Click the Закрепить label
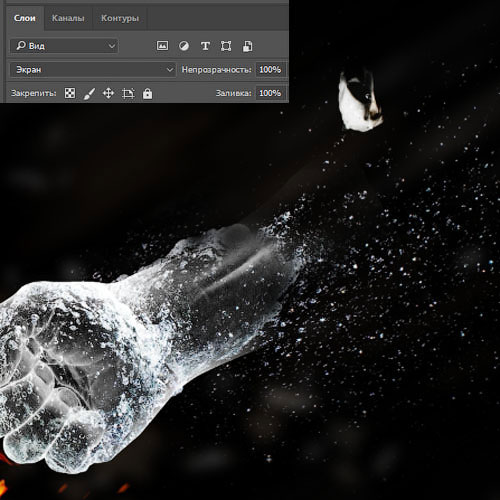This screenshot has width=500, height=500. [x=33, y=93]
